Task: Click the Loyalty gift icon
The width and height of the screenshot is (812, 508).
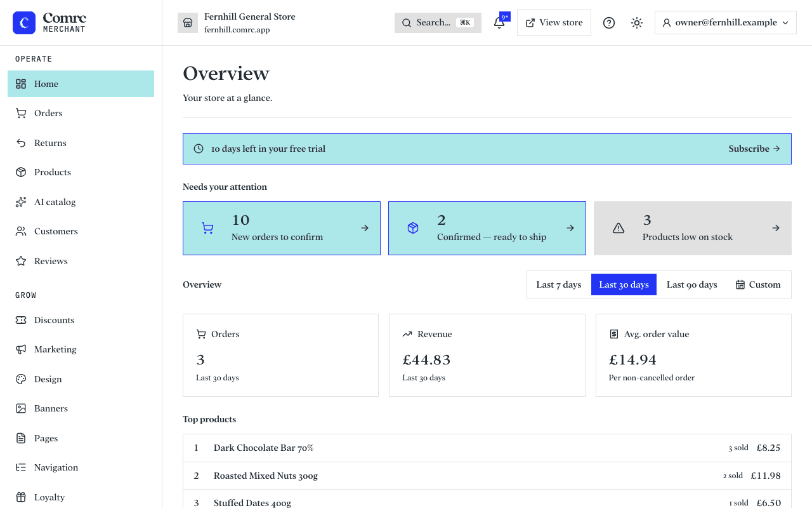Action: coord(21,497)
